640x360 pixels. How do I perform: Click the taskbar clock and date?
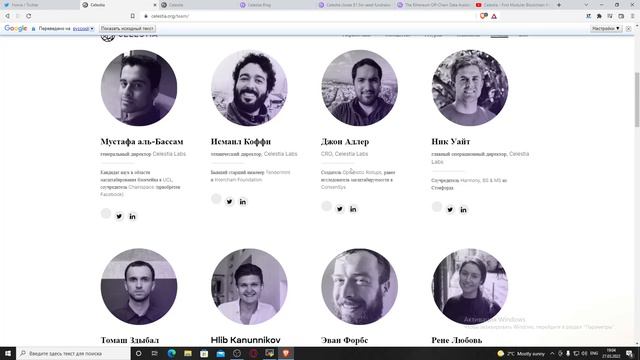611,353
